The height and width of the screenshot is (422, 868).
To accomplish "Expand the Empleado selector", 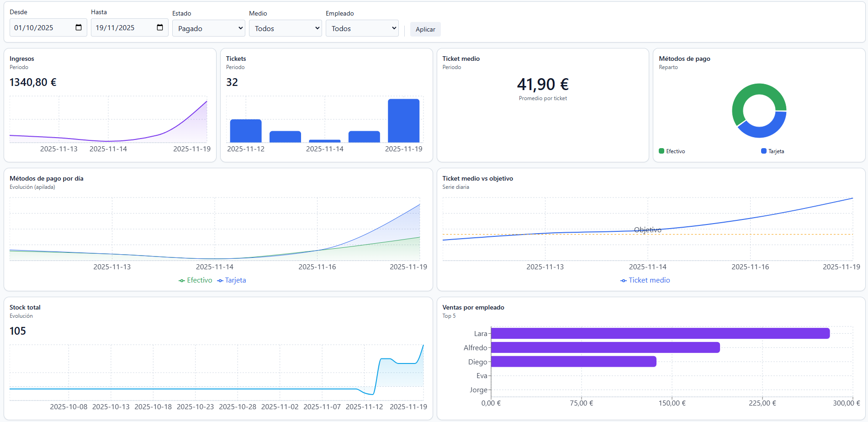I will [362, 28].
